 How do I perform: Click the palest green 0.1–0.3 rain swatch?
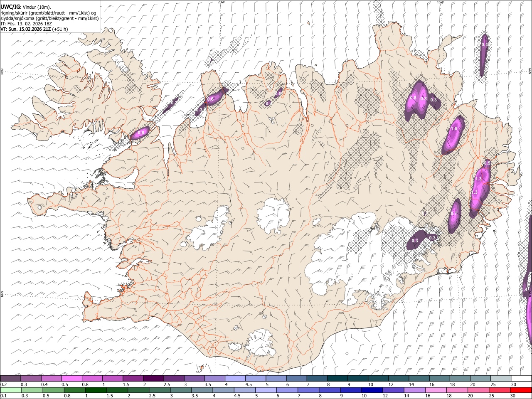coord(10,390)
